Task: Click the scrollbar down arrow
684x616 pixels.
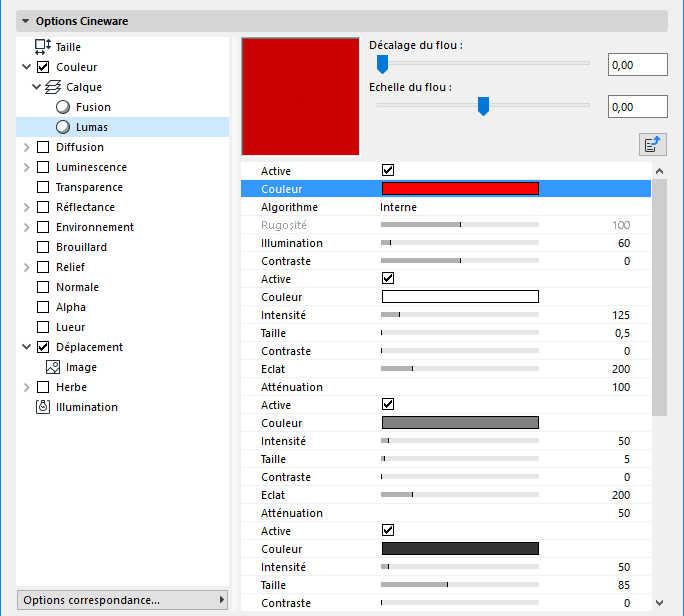Action: [660, 602]
